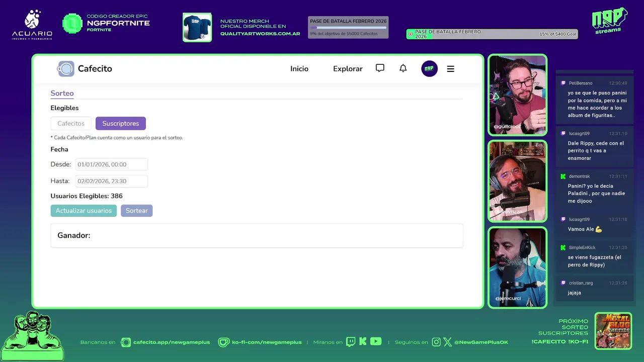
Task: Click the @NewGamePlusOK handle
Action: click(481, 342)
